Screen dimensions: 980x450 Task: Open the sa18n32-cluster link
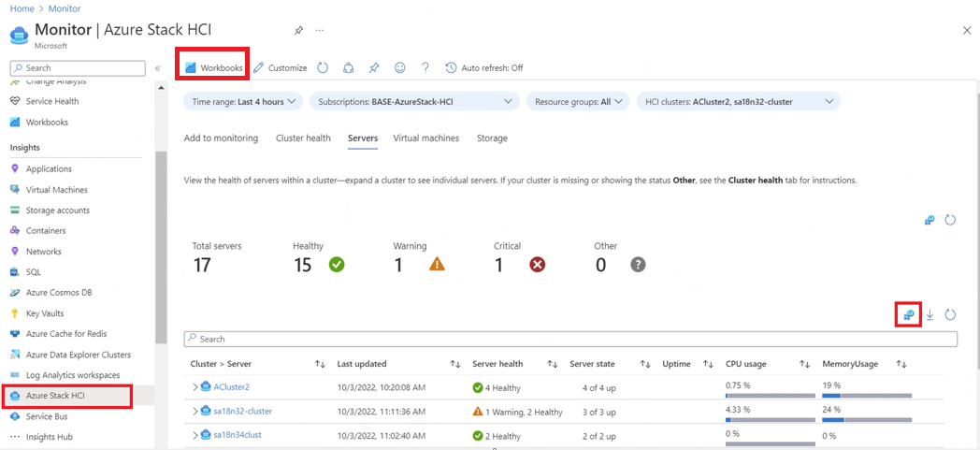click(x=242, y=412)
